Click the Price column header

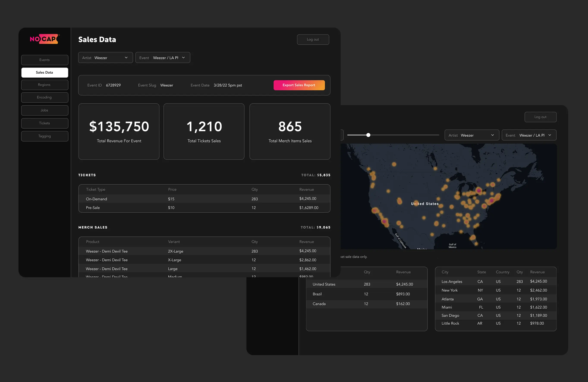click(x=172, y=189)
